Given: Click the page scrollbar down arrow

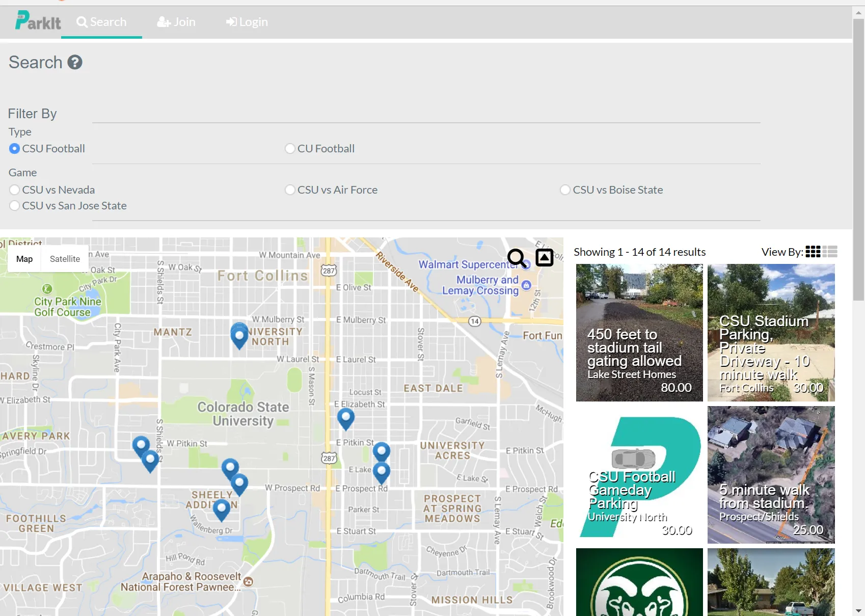Looking at the screenshot, I should 858,610.
